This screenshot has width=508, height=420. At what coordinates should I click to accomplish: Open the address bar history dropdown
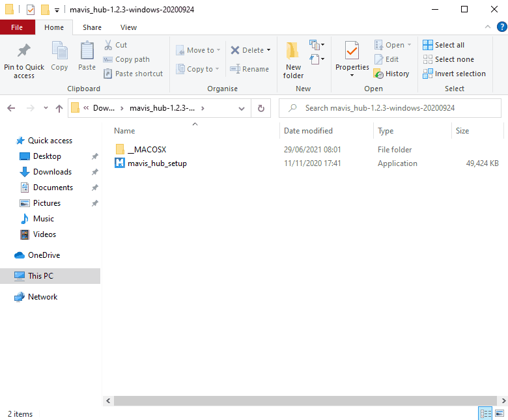pyautogui.click(x=242, y=109)
